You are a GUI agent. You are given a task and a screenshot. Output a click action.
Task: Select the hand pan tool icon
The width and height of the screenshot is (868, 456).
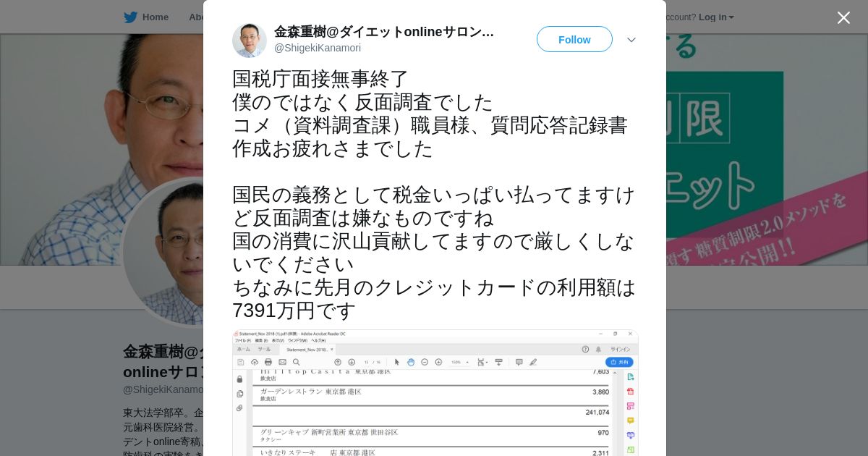[x=411, y=362]
